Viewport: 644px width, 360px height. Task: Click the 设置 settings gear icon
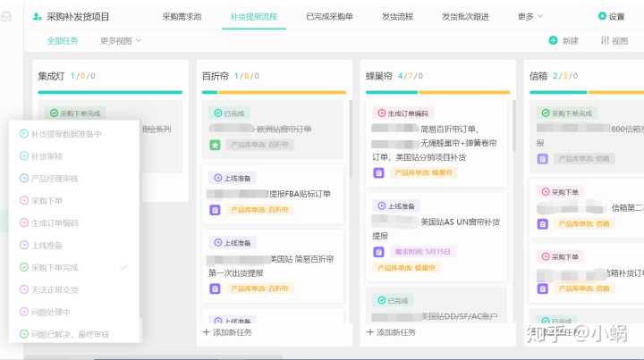602,16
